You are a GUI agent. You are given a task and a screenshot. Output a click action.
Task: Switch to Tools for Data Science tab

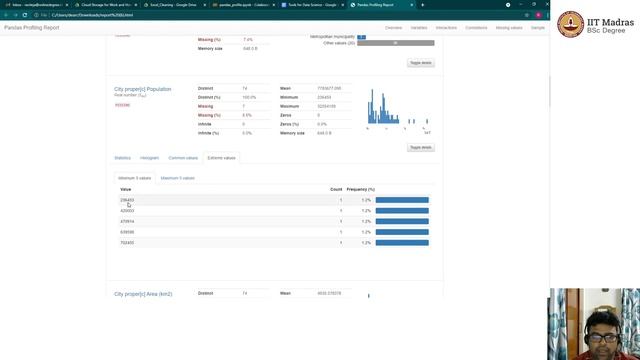[311, 5]
